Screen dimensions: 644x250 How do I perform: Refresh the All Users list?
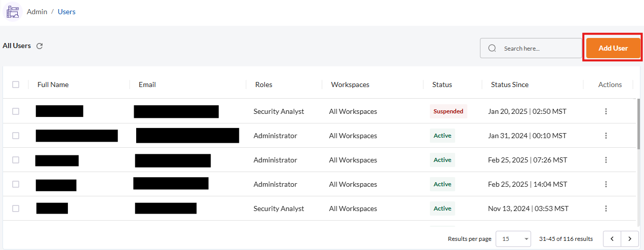[x=39, y=46]
